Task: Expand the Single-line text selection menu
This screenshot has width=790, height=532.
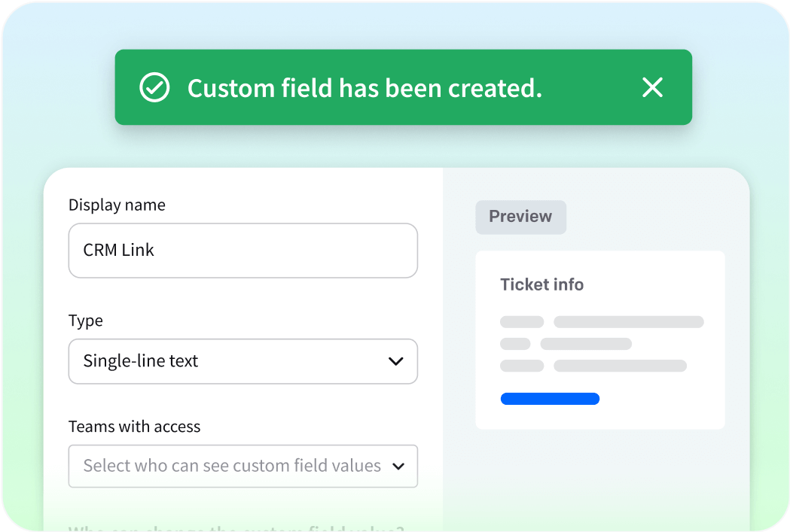Action: (x=395, y=361)
